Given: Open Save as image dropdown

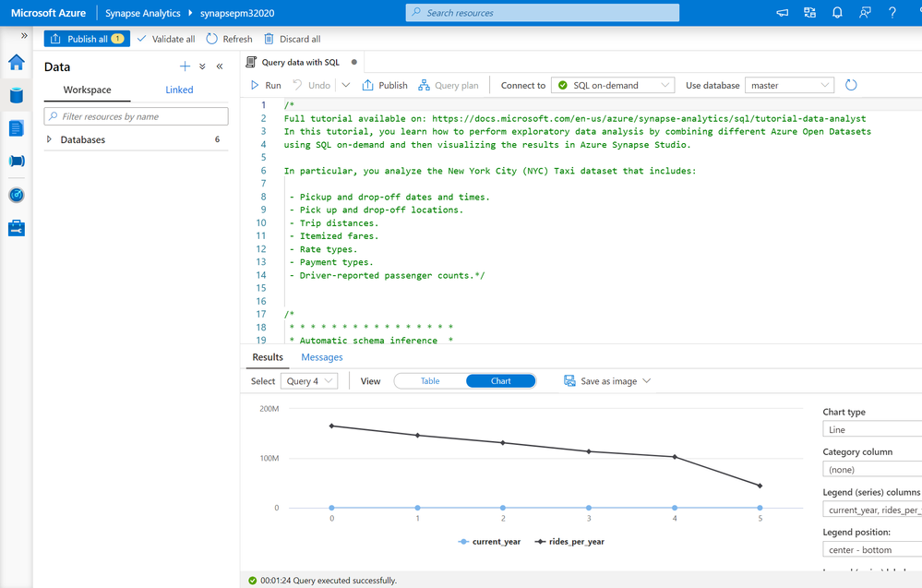Looking at the screenshot, I should point(607,381).
